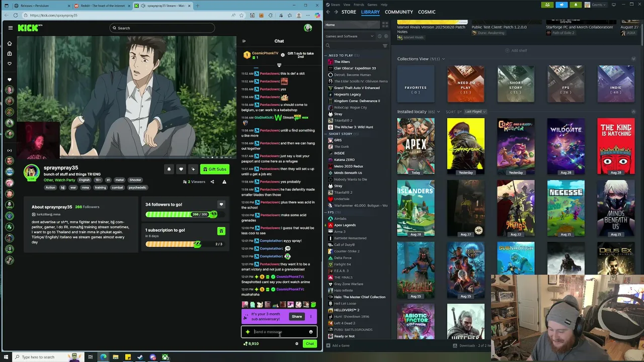Click the Gift Subs button
This screenshot has width=644, height=362.
(x=215, y=169)
